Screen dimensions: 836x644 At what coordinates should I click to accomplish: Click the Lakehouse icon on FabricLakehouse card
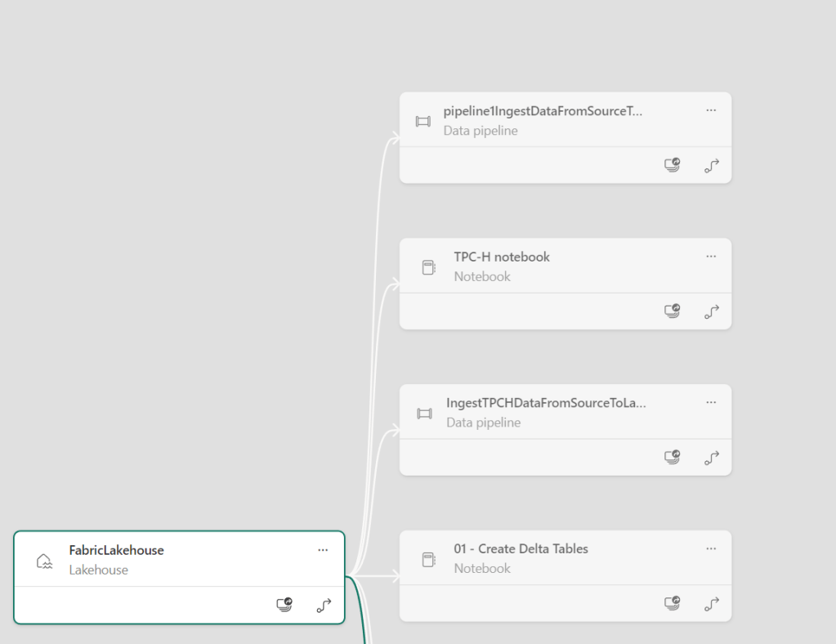[x=45, y=561]
